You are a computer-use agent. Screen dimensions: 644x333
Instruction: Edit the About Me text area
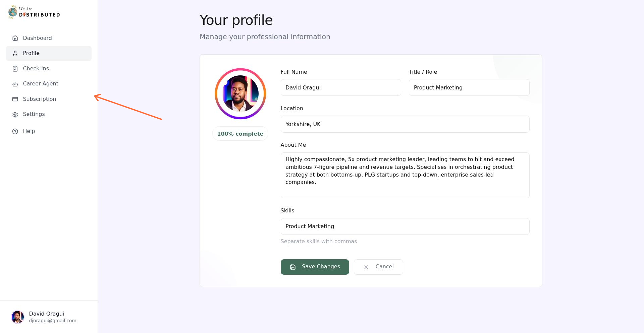click(x=405, y=175)
